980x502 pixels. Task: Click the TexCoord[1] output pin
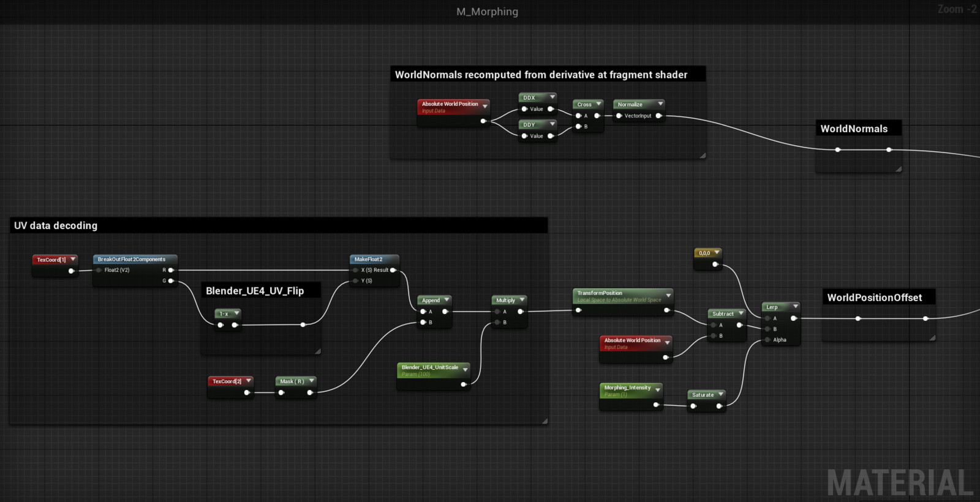point(71,271)
